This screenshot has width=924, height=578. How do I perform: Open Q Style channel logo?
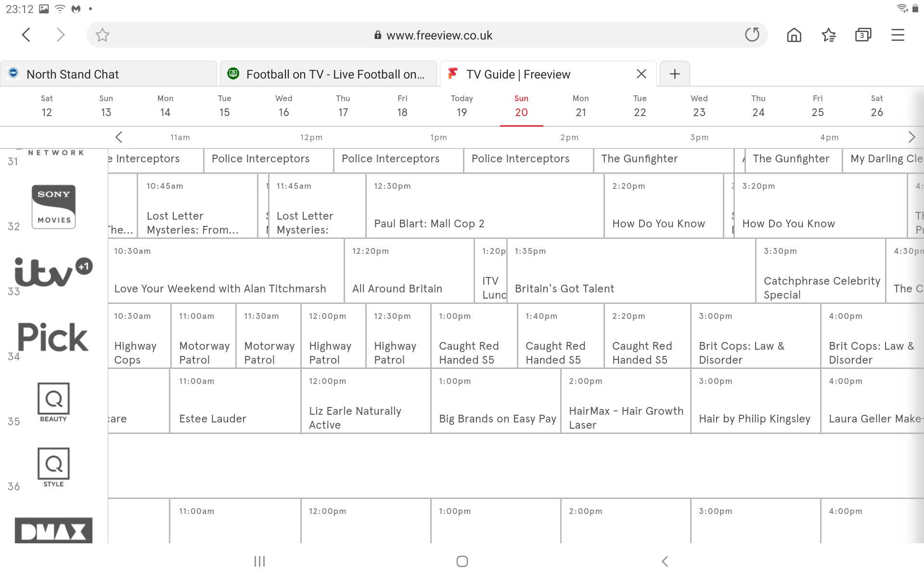pos(53,467)
